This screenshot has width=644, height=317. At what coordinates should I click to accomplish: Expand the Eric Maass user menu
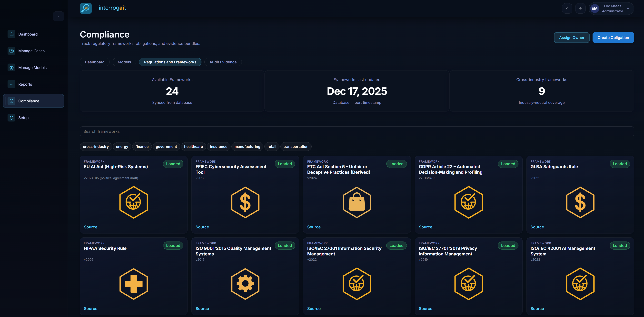click(x=611, y=9)
